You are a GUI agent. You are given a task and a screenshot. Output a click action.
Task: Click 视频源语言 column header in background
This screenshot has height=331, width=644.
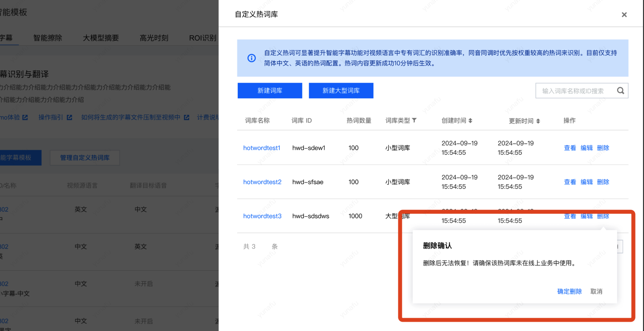coord(82,185)
